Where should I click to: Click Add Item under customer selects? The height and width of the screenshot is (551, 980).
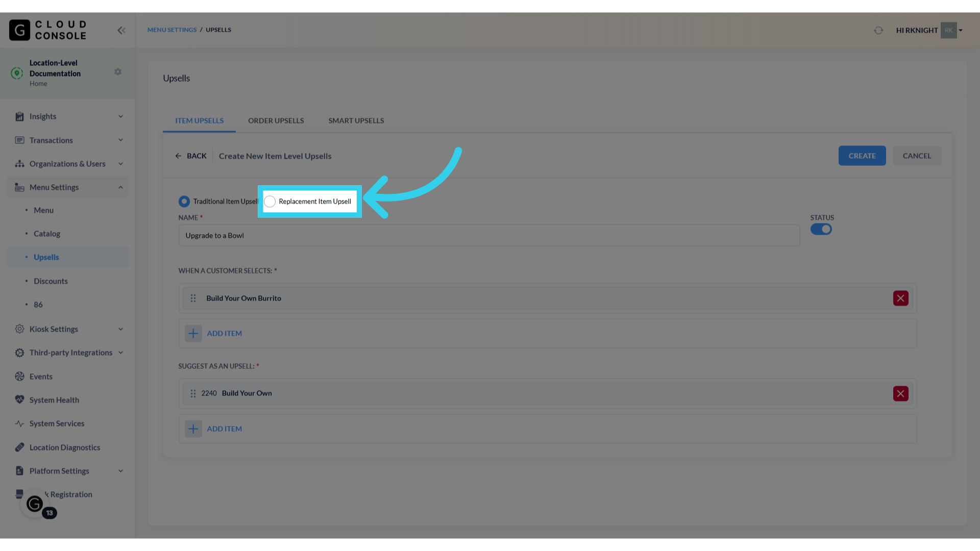(x=224, y=334)
